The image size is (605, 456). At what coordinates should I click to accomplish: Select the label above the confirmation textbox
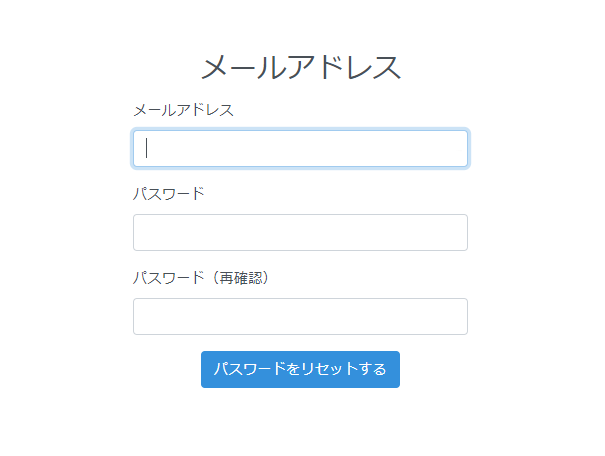(x=202, y=277)
